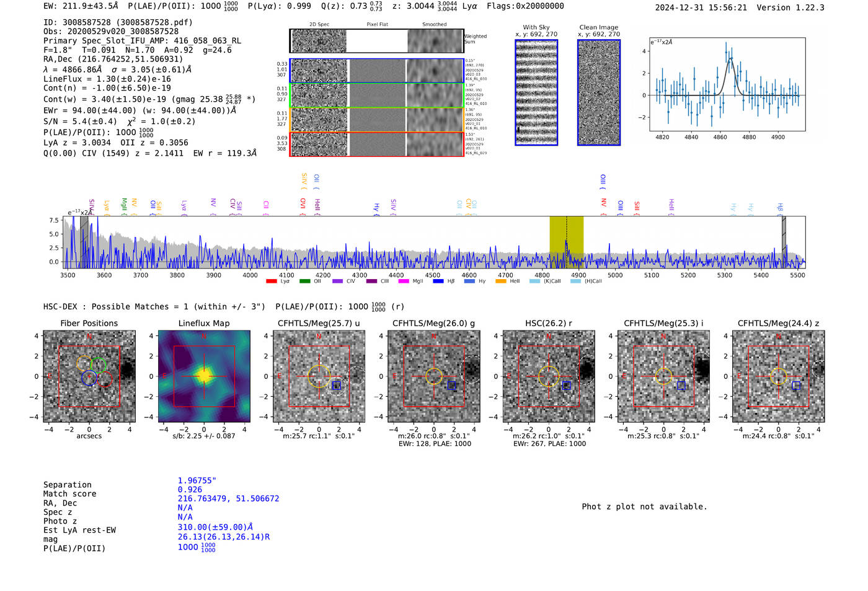Click the blue catalog square in HSC r cutout
Screen dimensions: 868x591
(x=567, y=386)
